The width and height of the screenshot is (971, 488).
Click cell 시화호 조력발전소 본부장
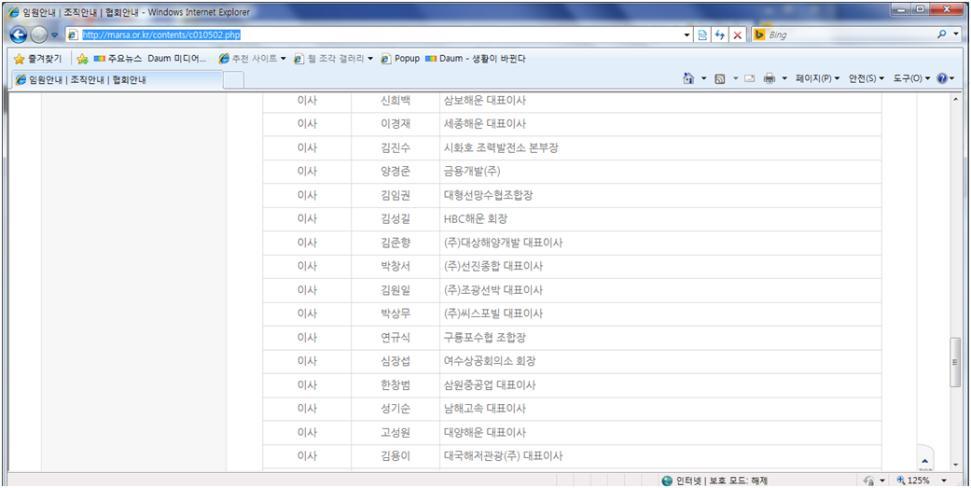click(x=660, y=148)
